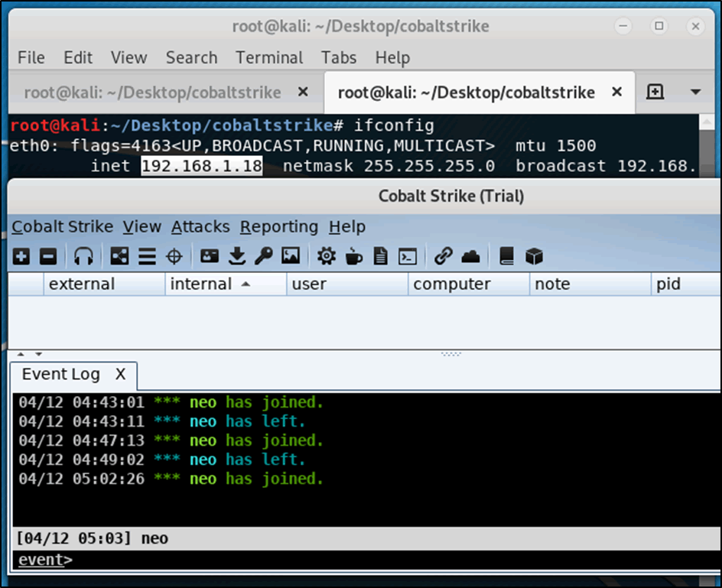The height and width of the screenshot is (588, 722).
Task: Maximize the terminal window
Action: pyautogui.click(x=659, y=26)
